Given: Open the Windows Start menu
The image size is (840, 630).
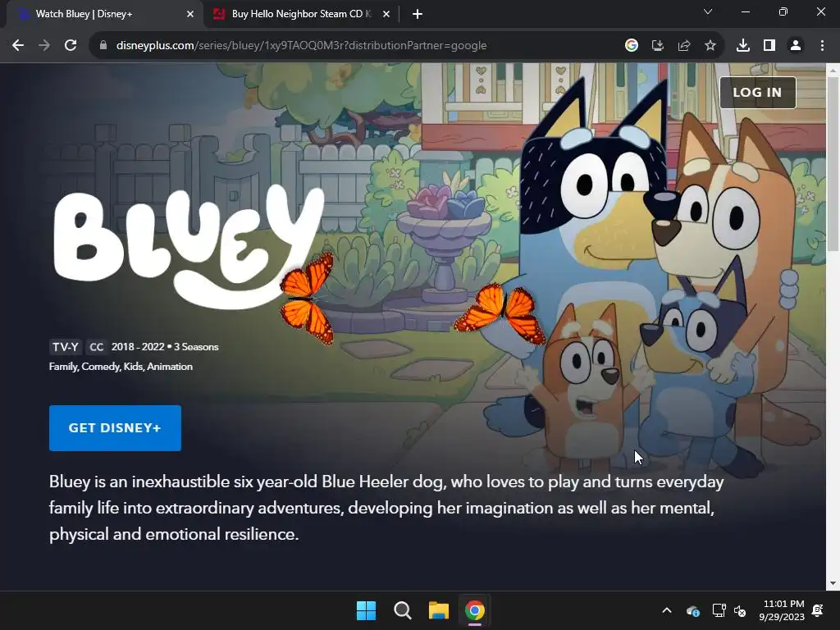Looking at the screenshot, I should tap(367, 610).
